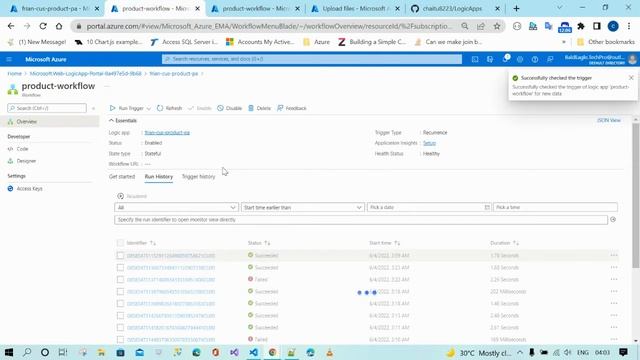
Task: Open run identifier link for the 202 Milliseconds run
Action: [x=171, y=291]
